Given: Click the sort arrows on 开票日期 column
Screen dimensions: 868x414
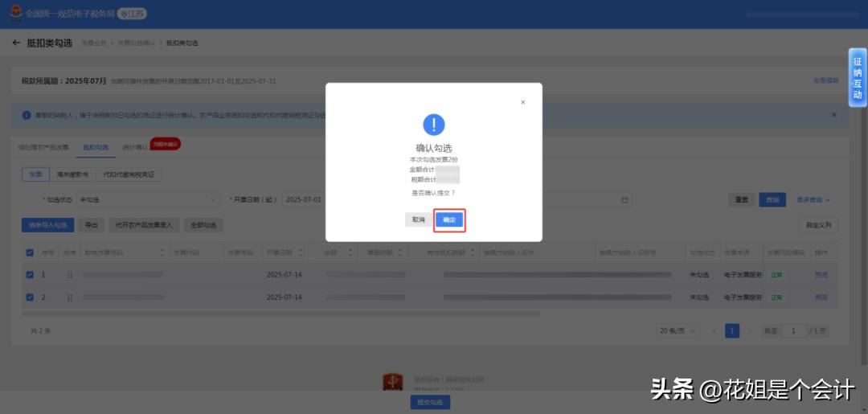Looking at the screenshot, I should click(300, 253).
